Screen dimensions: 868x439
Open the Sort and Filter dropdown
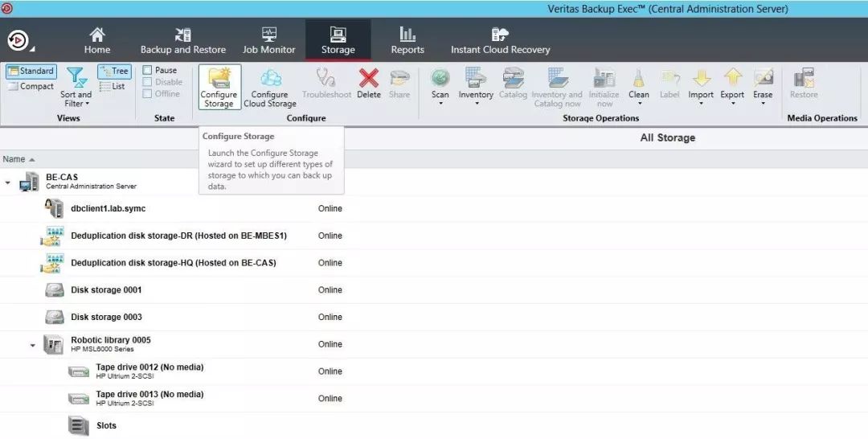[x=76, y=87]
